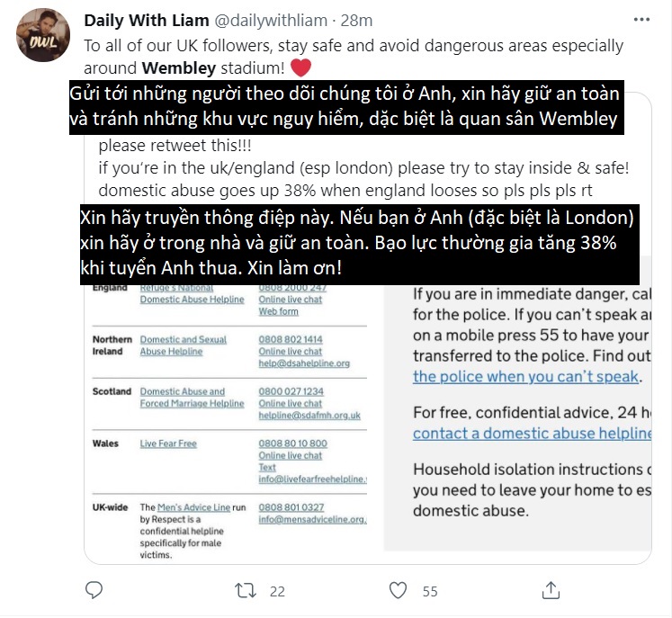Click the reply speech bubble icon

point(94,590)
